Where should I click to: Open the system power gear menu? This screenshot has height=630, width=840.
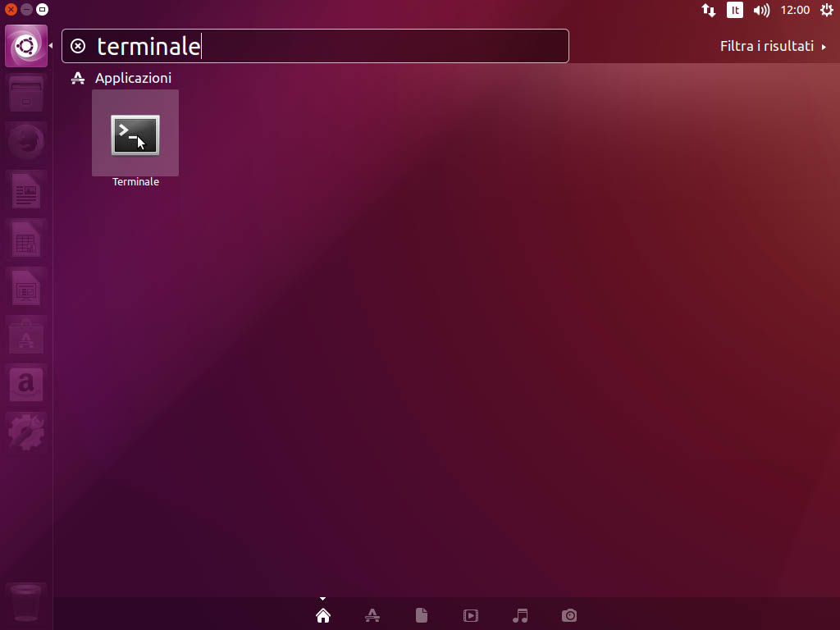[x=826, y=10]
